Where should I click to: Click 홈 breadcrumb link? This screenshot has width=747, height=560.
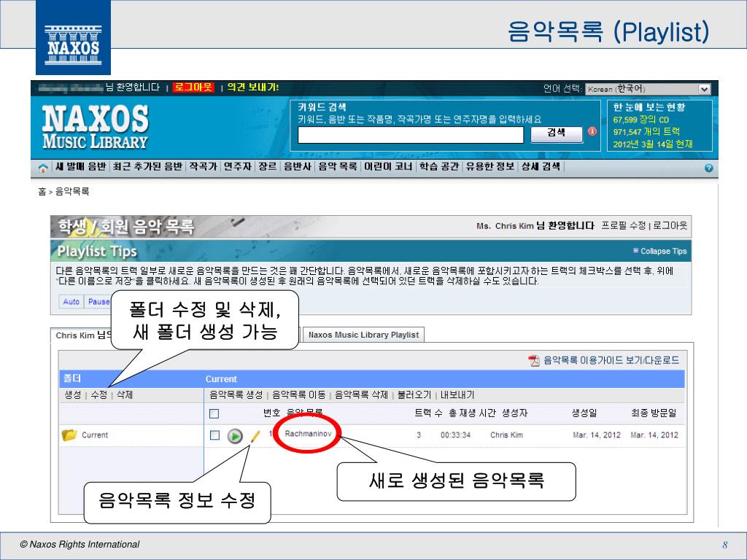pyautogui.click(x=42, y=192)
